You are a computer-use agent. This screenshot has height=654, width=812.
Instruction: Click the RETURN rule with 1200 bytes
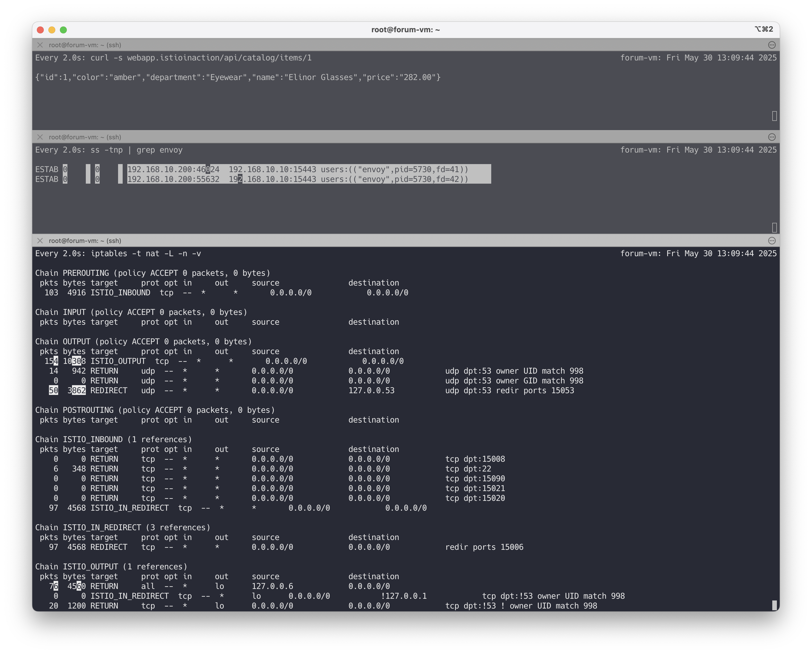pos(323,606)
